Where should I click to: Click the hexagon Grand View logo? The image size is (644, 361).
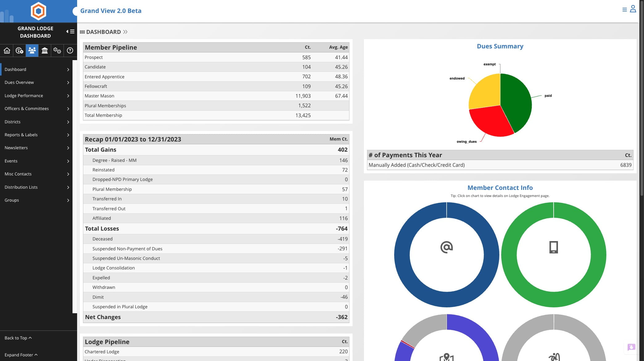click(x=38, y=11)
